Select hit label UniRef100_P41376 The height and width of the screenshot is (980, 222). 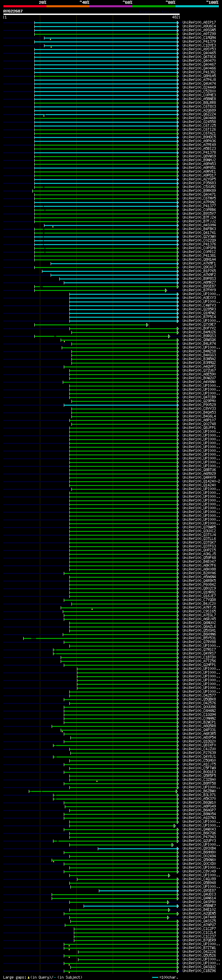pos(199,244)
